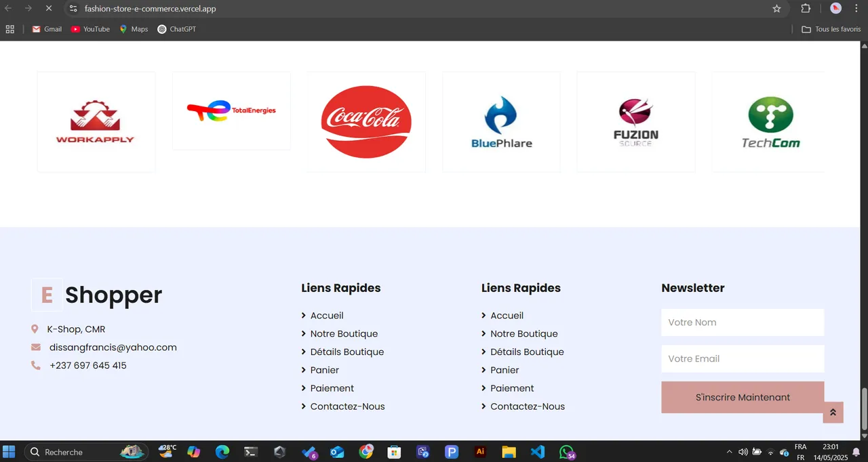Open Accueil in the second Liens Rapides column
The height and width of the screenshot is (462, 868).
507,316
